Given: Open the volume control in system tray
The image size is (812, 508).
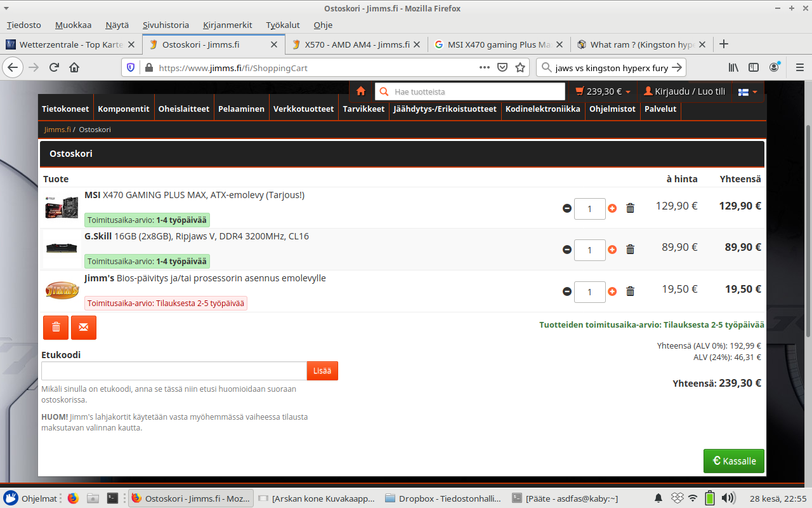Looking at the screenshot, I should pos(728,498).
